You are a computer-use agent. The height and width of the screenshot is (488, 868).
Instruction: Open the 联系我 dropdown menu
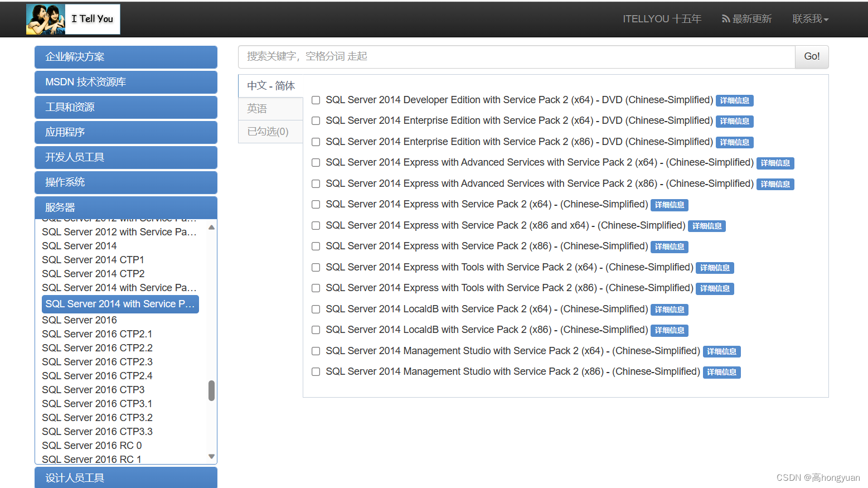[x=810, y=18]
